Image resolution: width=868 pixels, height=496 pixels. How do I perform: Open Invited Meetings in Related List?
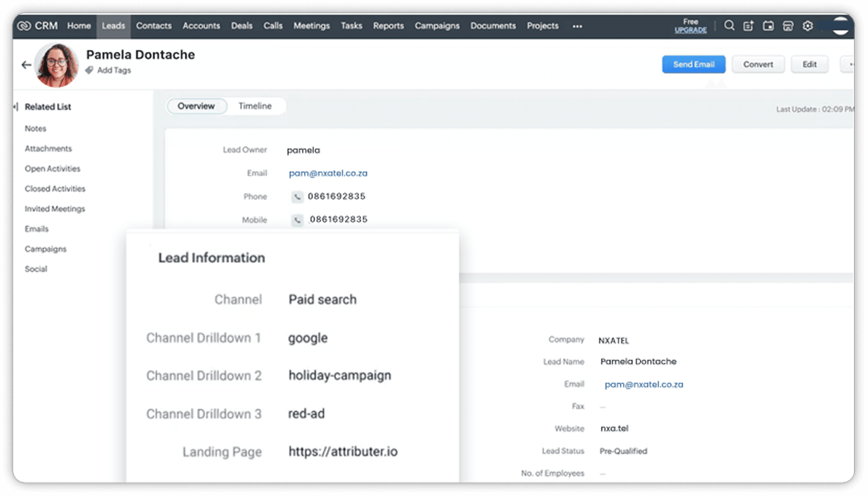(55, 208)
